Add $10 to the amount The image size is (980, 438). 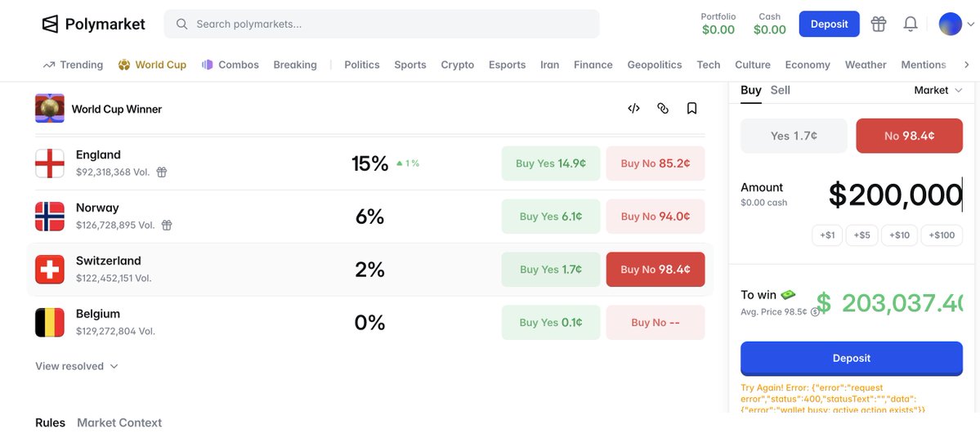[x=899, y=235]
